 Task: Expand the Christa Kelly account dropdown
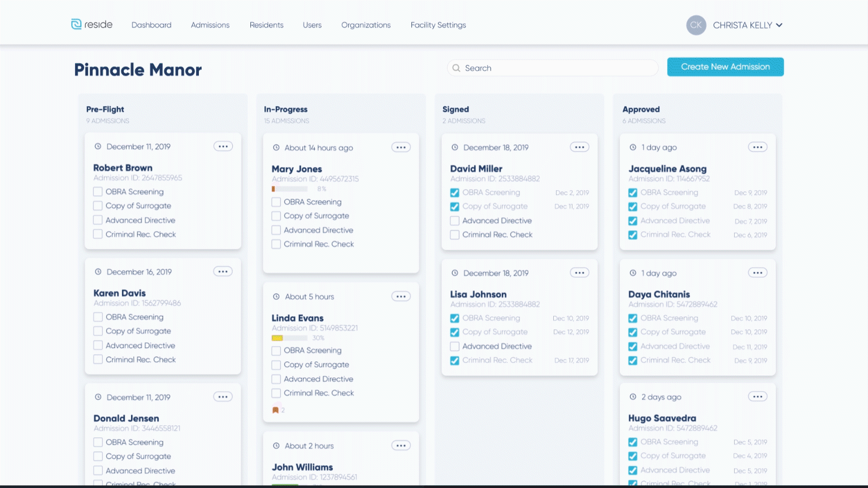coord(779,25)
